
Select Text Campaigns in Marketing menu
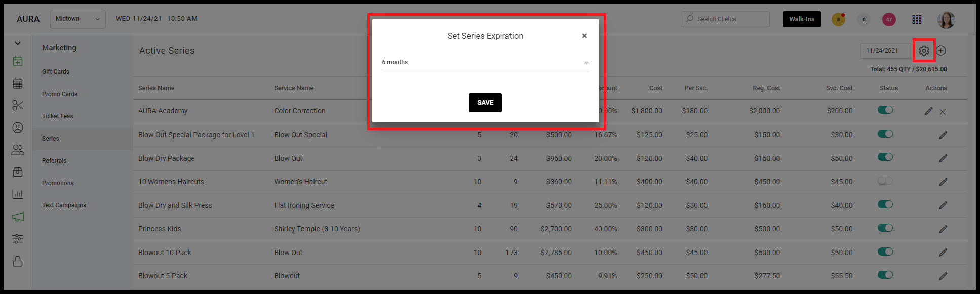(x=64, y=205)
